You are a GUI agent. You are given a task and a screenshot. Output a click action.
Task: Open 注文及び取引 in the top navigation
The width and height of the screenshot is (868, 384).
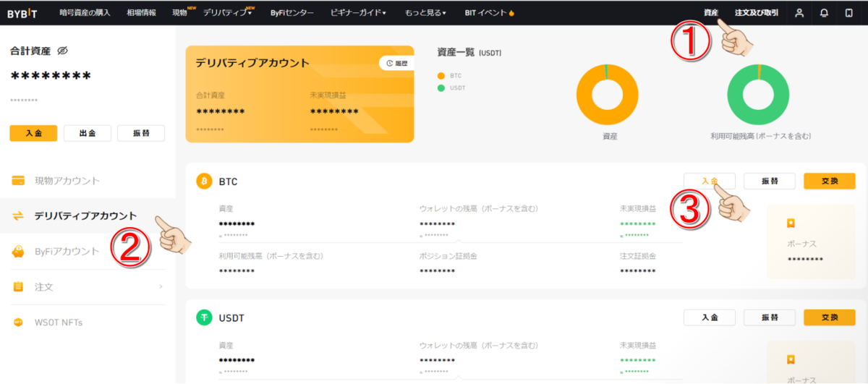[756, 13]
